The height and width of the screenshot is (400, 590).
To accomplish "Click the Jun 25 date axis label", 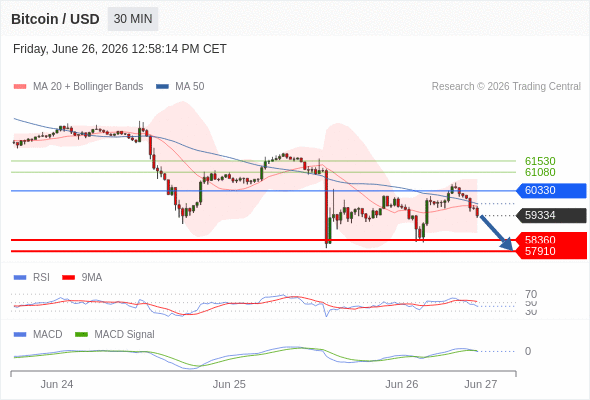I will pyautogui.click(x=229, y=385).
